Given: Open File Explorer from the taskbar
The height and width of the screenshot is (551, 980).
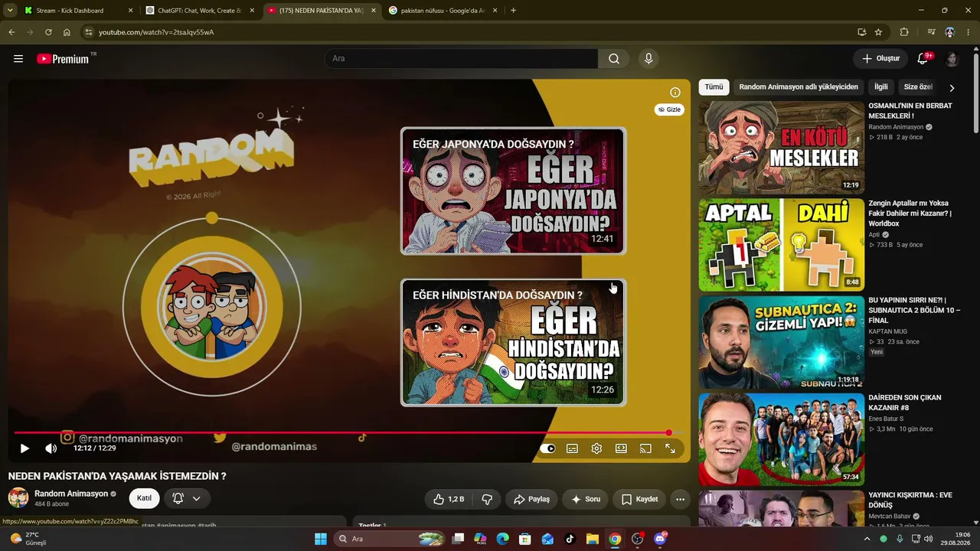Looking at the screenshot, I should click(592, 539).
